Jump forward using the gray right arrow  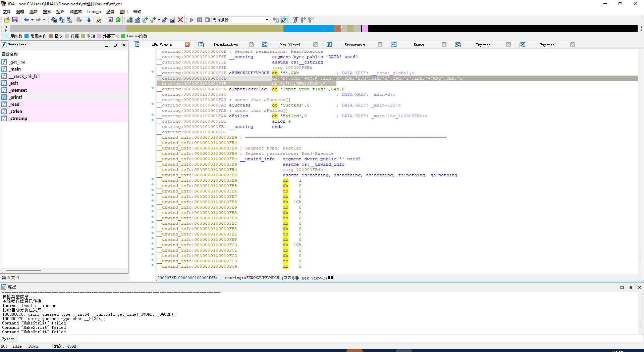pos(38,20)
